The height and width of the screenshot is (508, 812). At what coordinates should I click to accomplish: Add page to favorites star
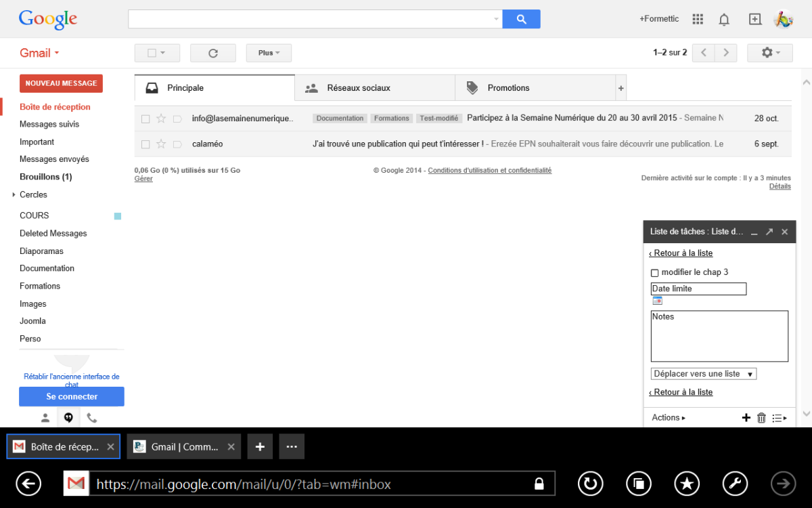click(x=687, y=484)
